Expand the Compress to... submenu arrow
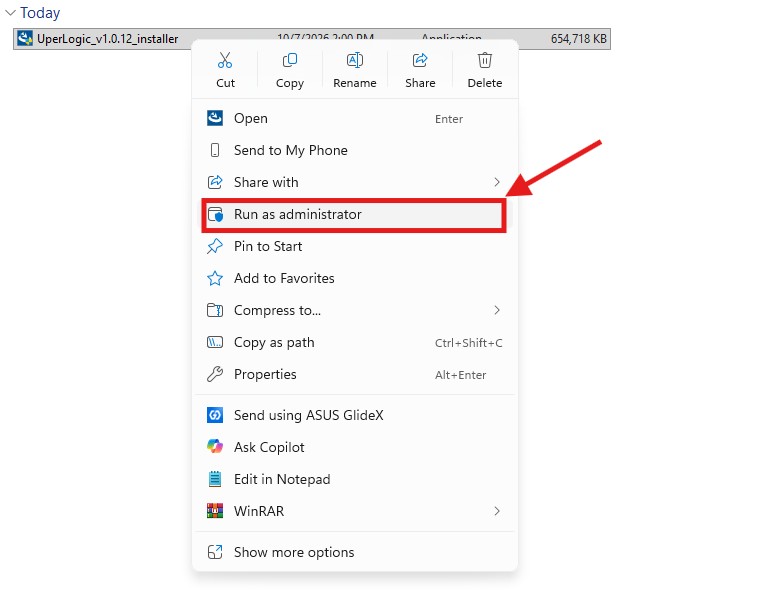This screenshot has width=768, height=591. tap(497, 310)
